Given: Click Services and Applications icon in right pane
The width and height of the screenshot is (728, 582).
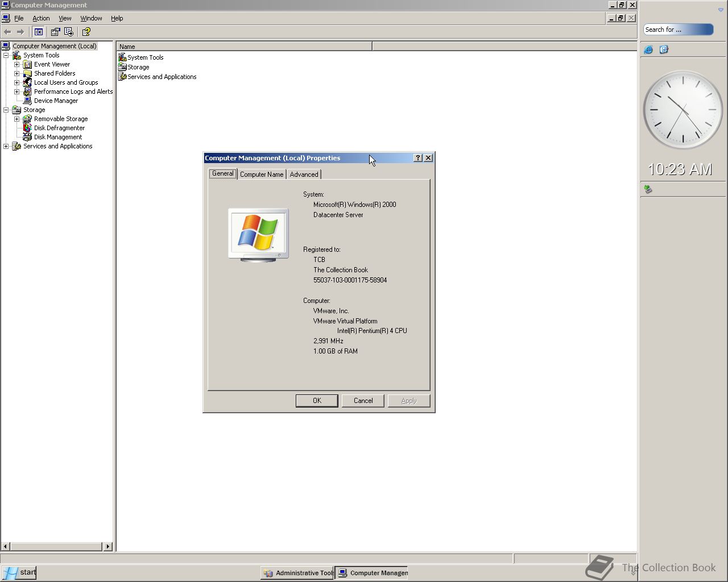Looking at the screenshot, I should click(122, 77).
